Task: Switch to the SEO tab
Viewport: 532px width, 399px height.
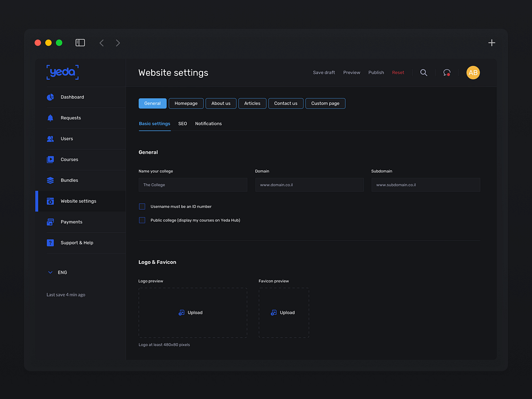Action: point(182,123)
